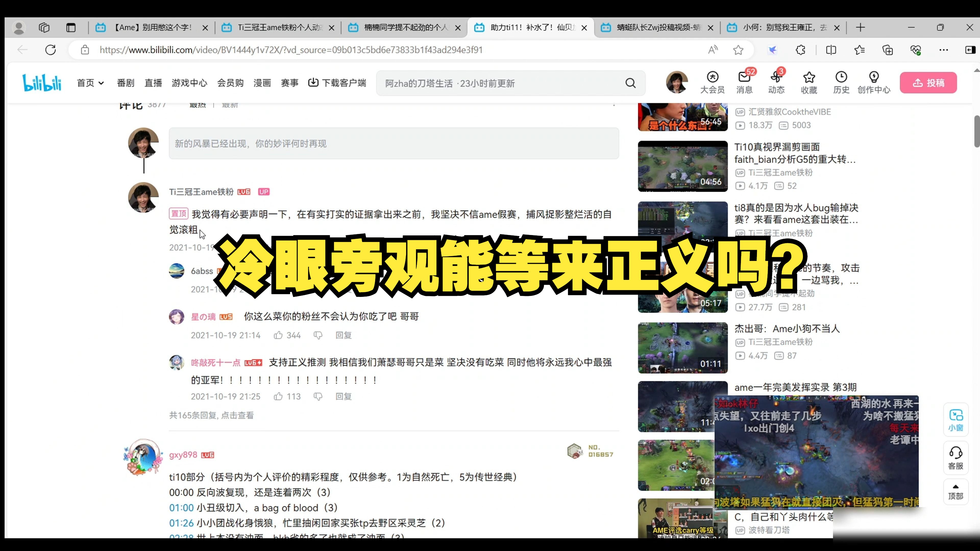The width and height of the screenshot is (980, 551).
Task: Close the 助力ti11 active tab
Action: pos(584,28)
